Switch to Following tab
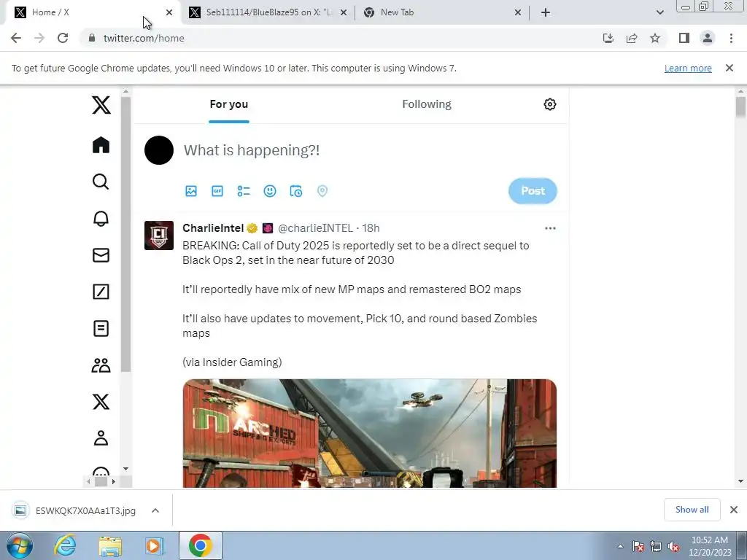The image size is (747, 560). coord(427,104)
